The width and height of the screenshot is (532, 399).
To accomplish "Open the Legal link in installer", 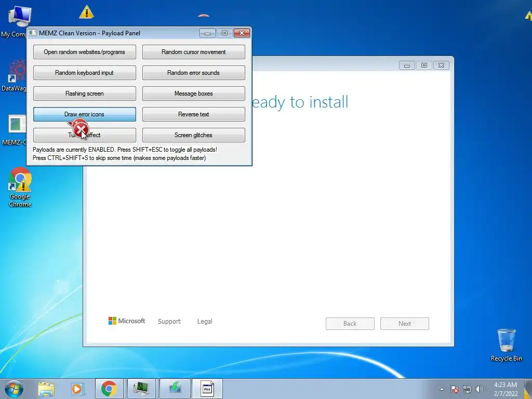I will pos(205,321).
